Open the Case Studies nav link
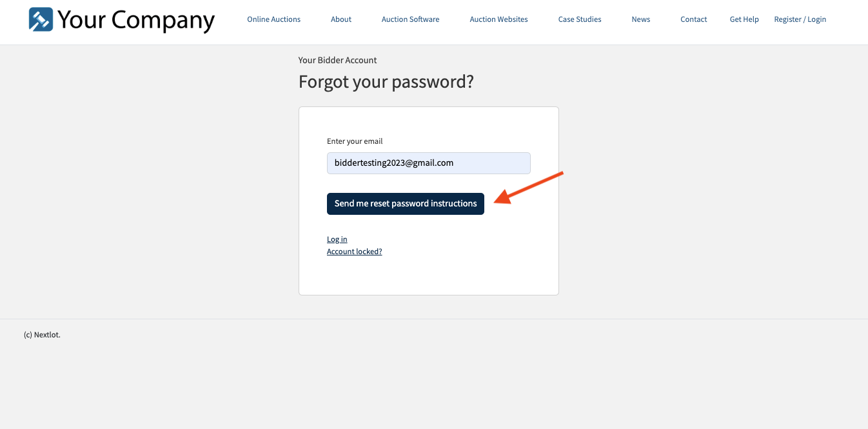 [x=580, y=19]
